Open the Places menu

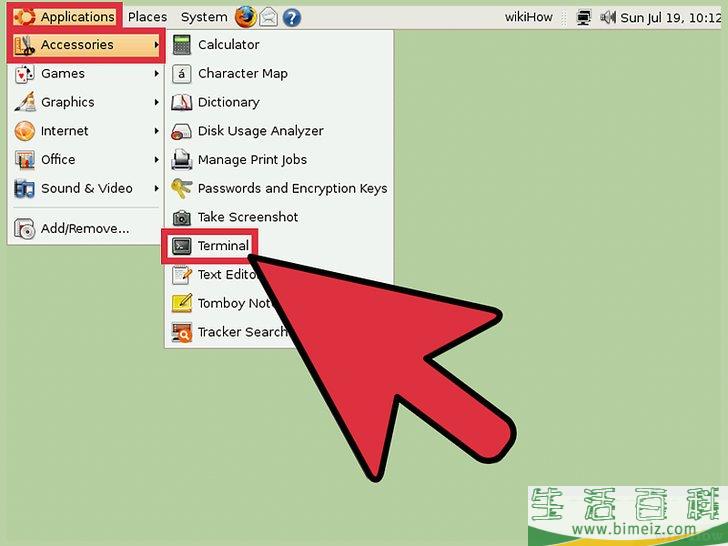pos(147,17)
